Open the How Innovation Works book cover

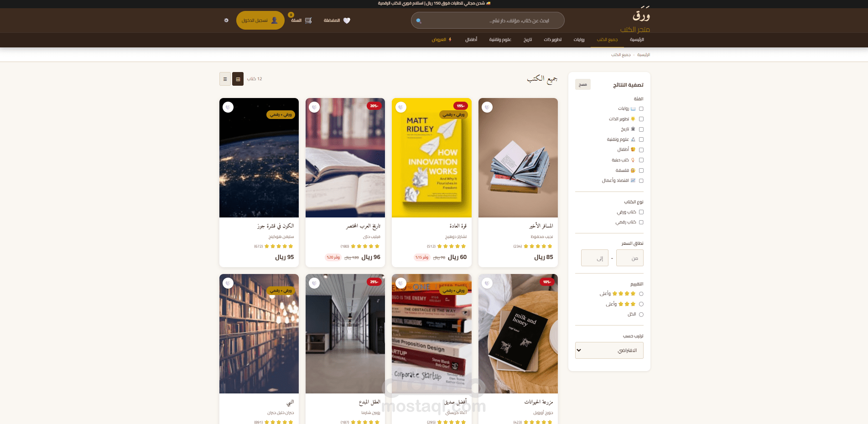click(431, 158)
